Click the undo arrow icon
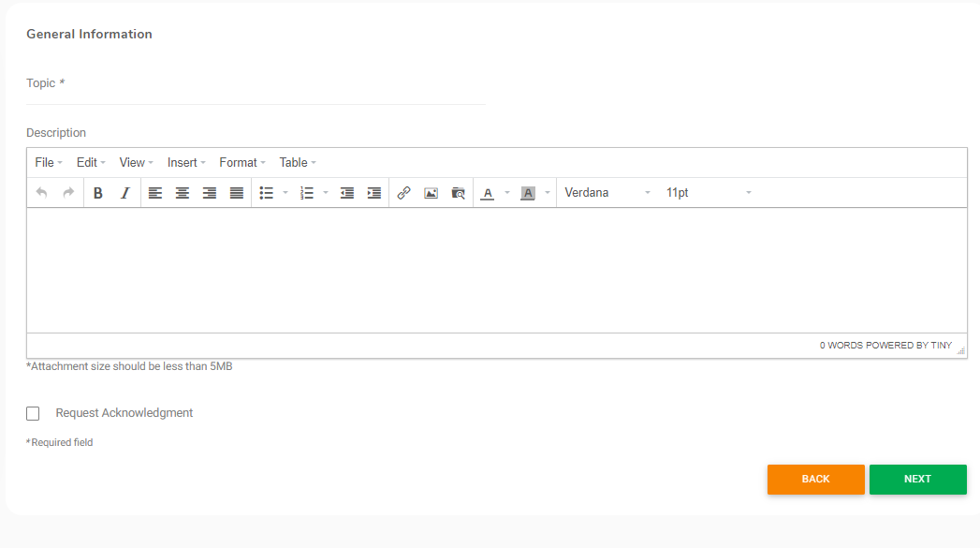Screen dimensions: 980x548 point(41,193)
